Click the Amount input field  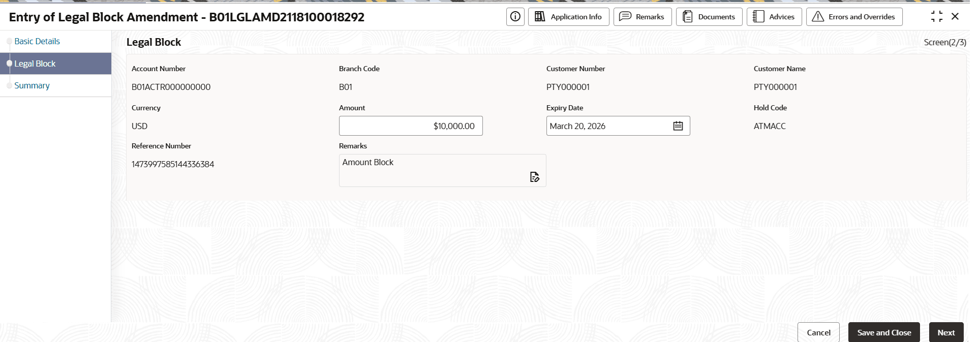(x=411, y=126)
